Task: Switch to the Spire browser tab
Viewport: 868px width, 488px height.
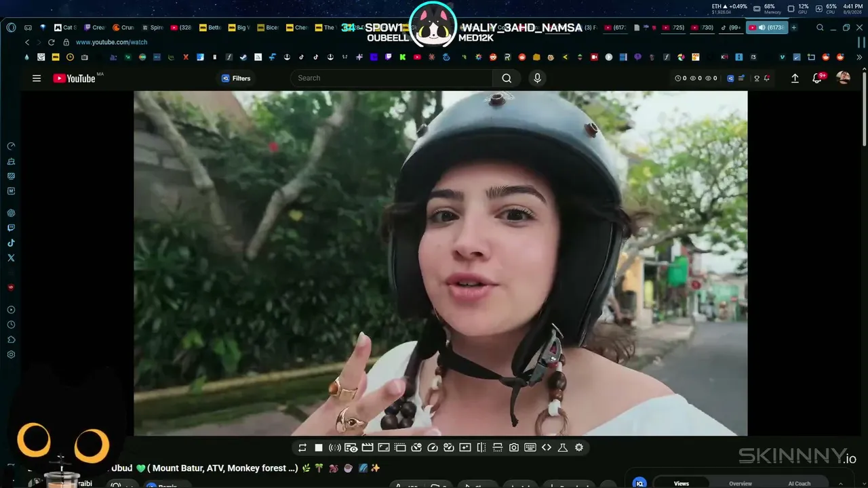Action: click(153, 28)
